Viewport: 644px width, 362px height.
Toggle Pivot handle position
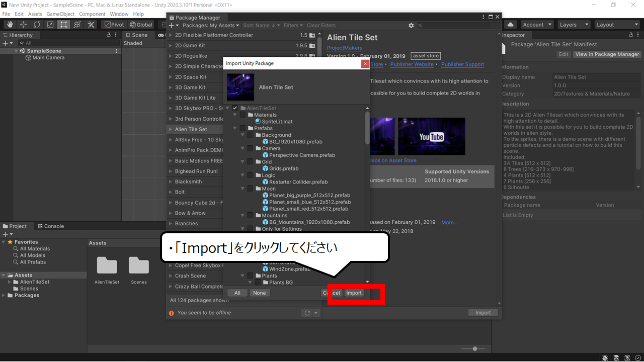pos(114,25)
